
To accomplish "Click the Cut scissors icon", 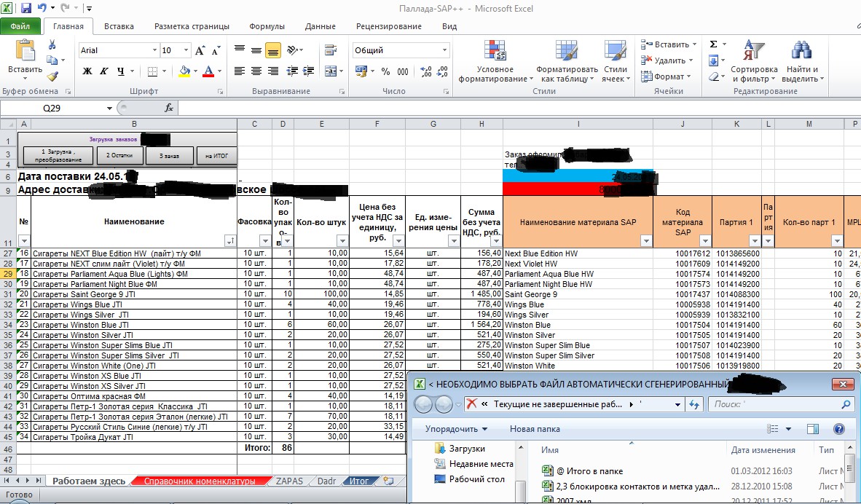I will [x=52, y=45].
